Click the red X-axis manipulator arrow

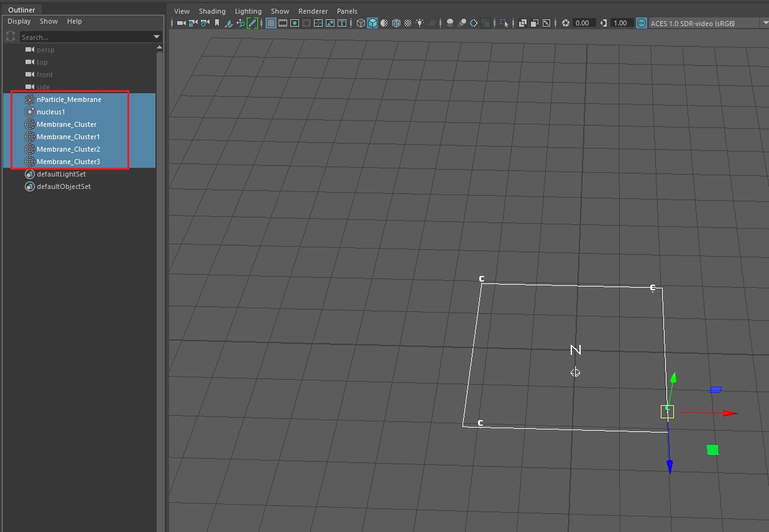731,413
